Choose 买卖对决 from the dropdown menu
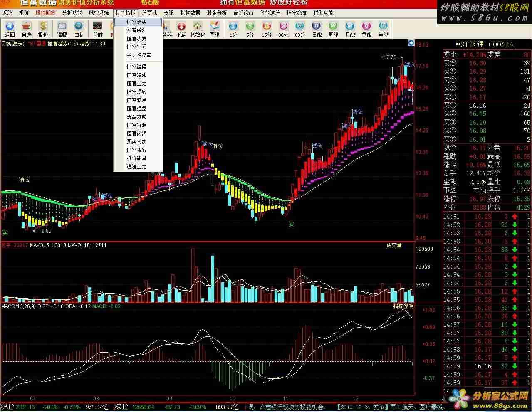This screenshot has height=412, width=532. click(138, 142)
